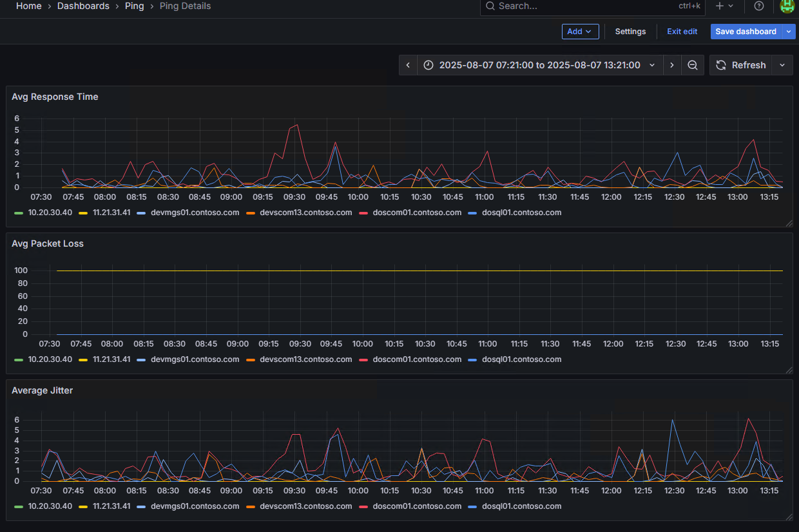The height and width of the screenshot is (532, 799).
Task: Go to Ping breadcrumb folder
Action: coord(134,6)
